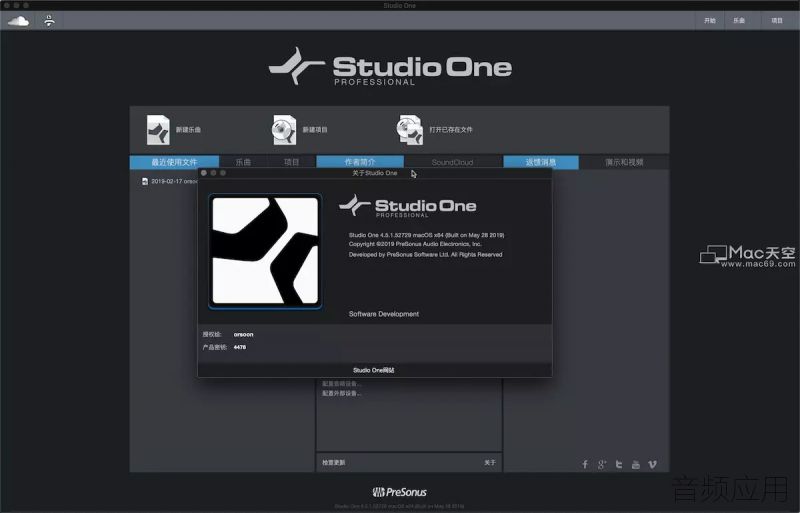Click the 关于Studio One dialog title bar
Viewport: 800px width, 513px height.
374,173
